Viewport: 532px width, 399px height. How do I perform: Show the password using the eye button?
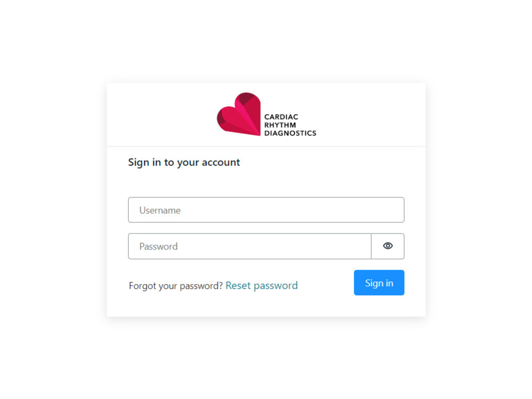pos(387,246)
